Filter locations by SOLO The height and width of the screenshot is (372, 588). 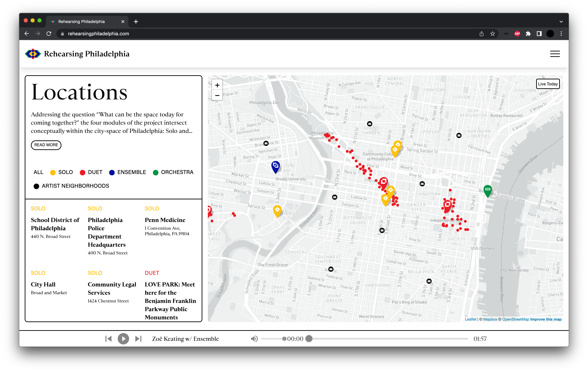(62, 172)
